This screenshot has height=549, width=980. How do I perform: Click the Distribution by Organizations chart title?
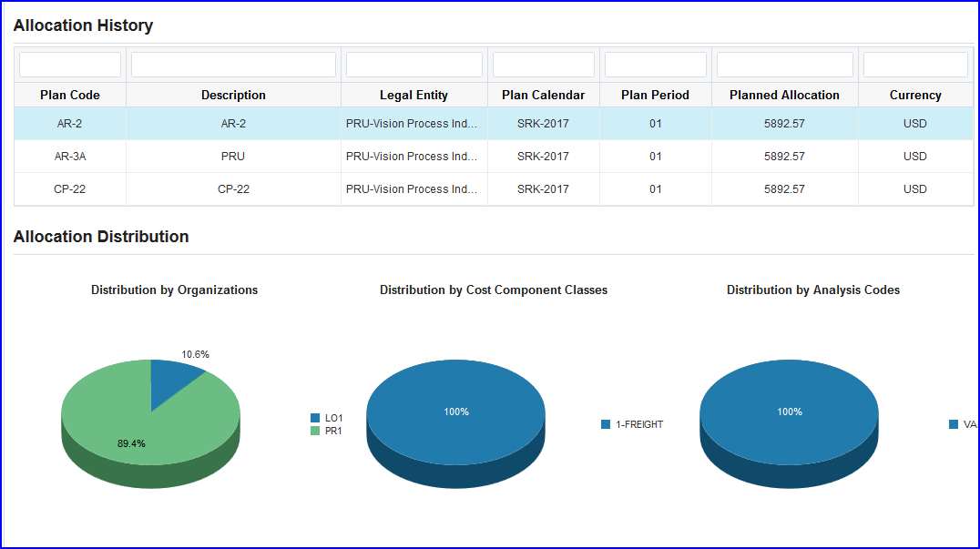(174, 290)
